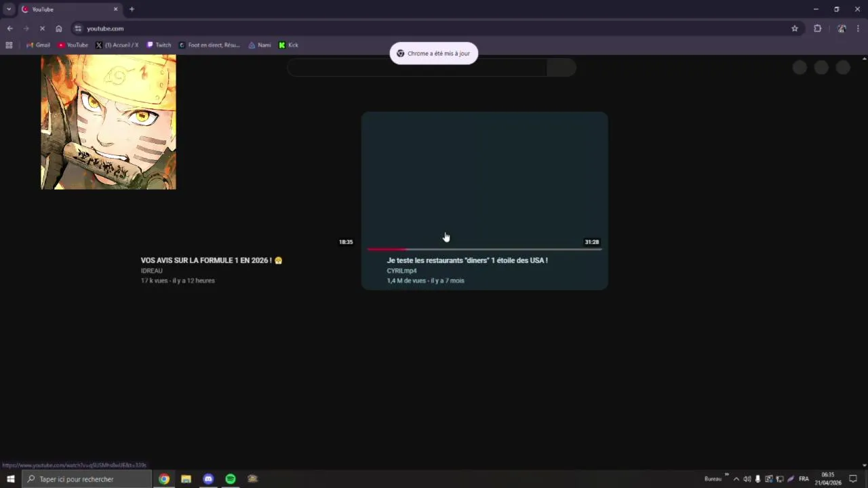Viewport: 868px width, 488px height.
Task: Click the page vertical scrollbar down arrow
Action: pos(864,466)
